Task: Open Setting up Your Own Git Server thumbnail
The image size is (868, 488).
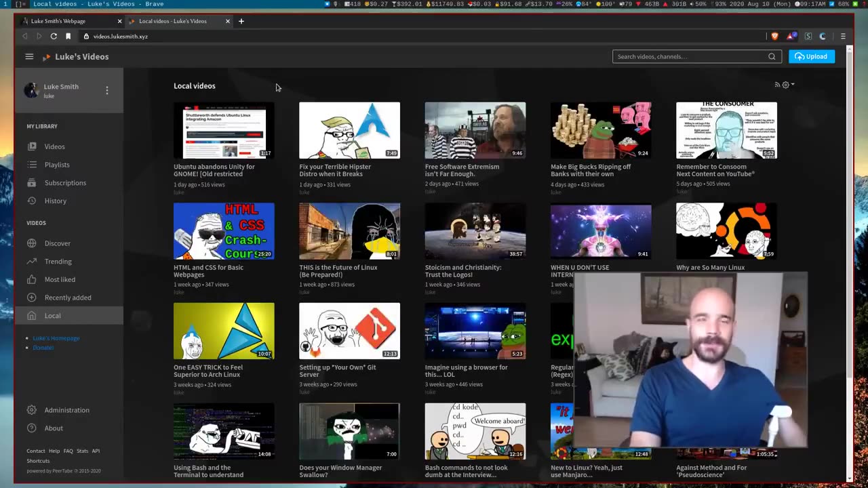Action: point(349,331)
